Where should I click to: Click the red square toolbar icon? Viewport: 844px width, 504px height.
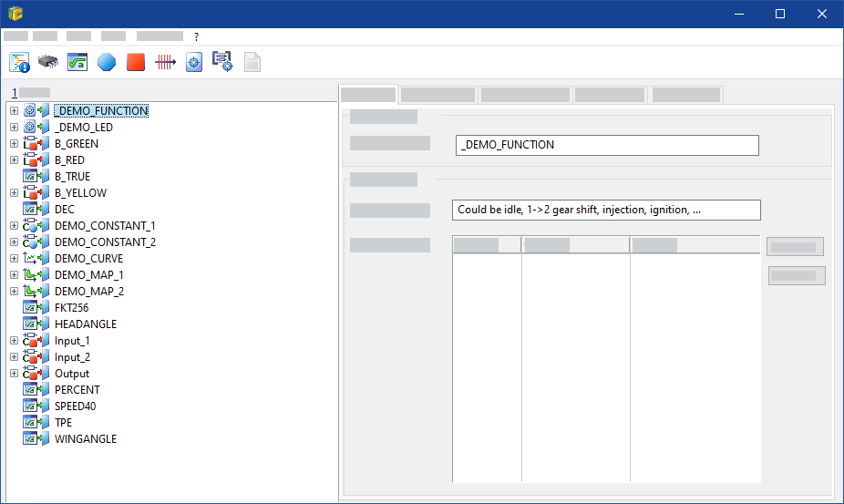(x=136, y=62)
